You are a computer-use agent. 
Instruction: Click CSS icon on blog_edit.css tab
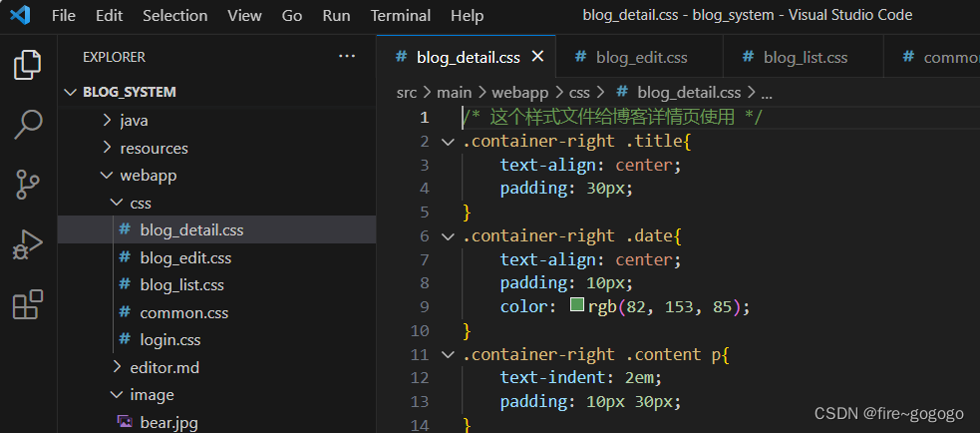[x=580, y=57]
